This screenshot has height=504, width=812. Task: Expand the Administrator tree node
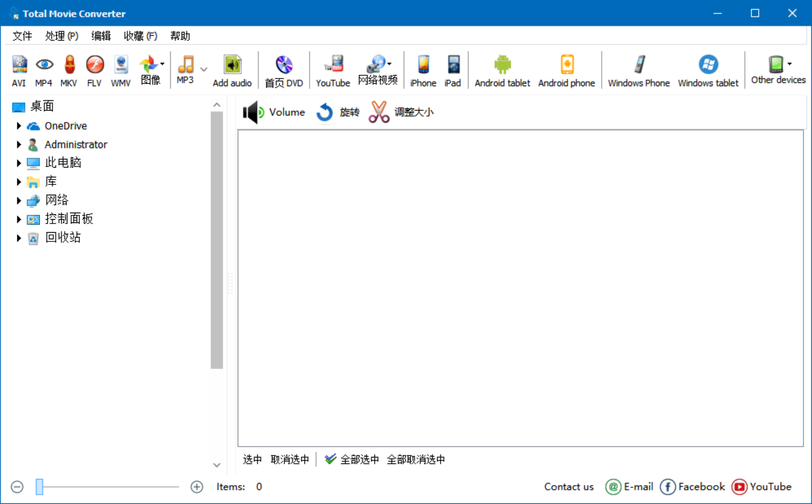19,144
